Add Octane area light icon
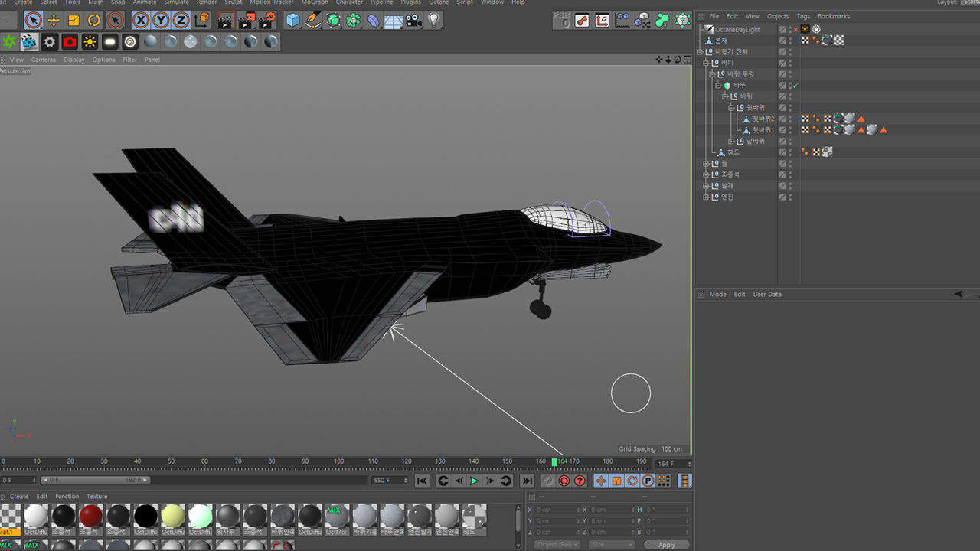 click(x=110, y=41)
